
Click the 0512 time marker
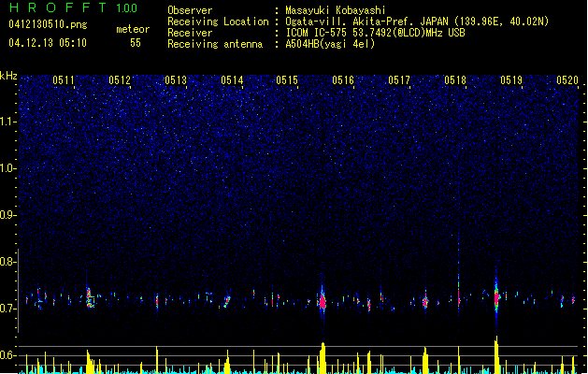pyautogui.click(x=120, y=80)
